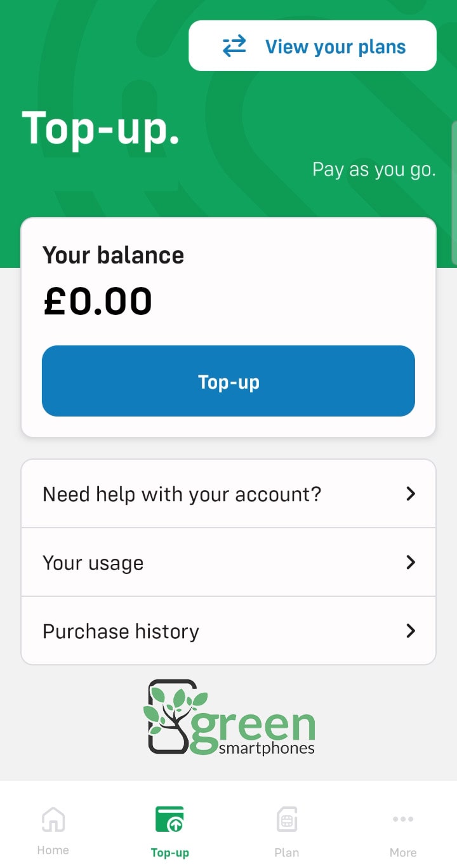Tap the swap arrows icon beside View your plans

(234, 46)
